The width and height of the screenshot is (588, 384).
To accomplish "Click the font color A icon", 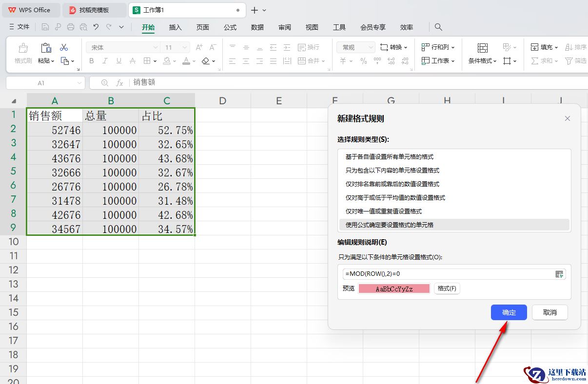I will (186, 61).
